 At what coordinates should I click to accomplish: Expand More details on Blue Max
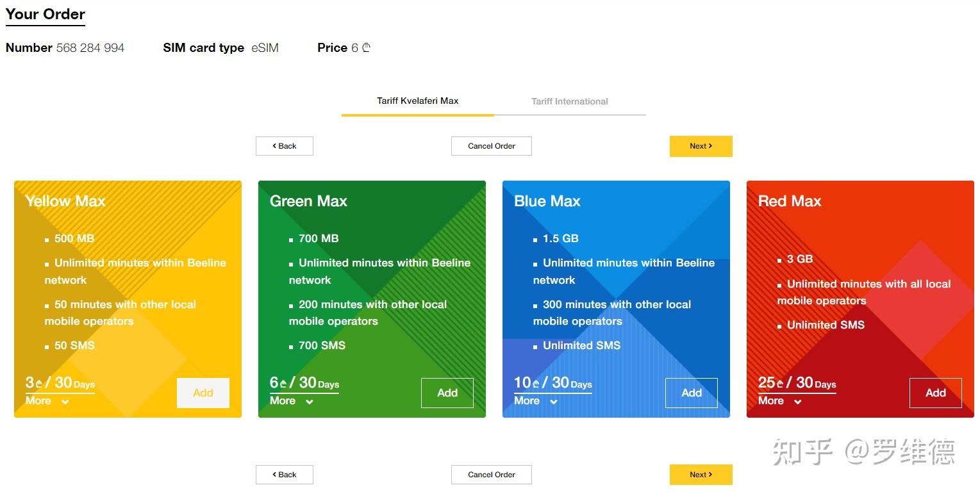tap(535, 401)
